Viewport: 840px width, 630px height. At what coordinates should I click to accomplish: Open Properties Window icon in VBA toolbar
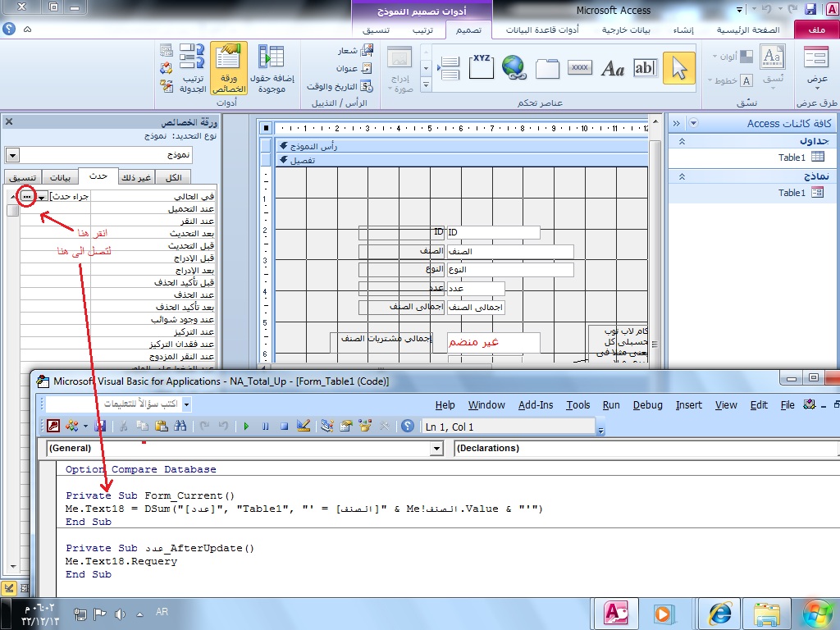pyautogui.click(x=346, y=426)
